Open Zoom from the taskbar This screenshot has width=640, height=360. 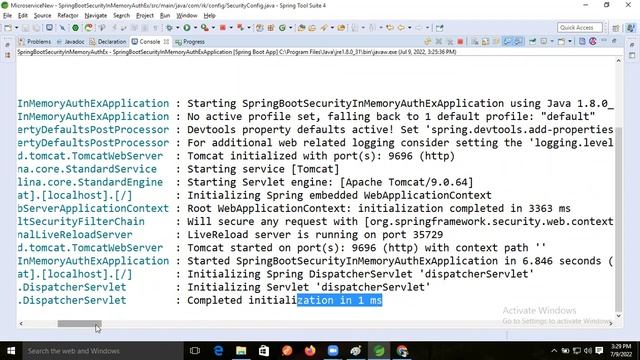click(x=333, y=351)
